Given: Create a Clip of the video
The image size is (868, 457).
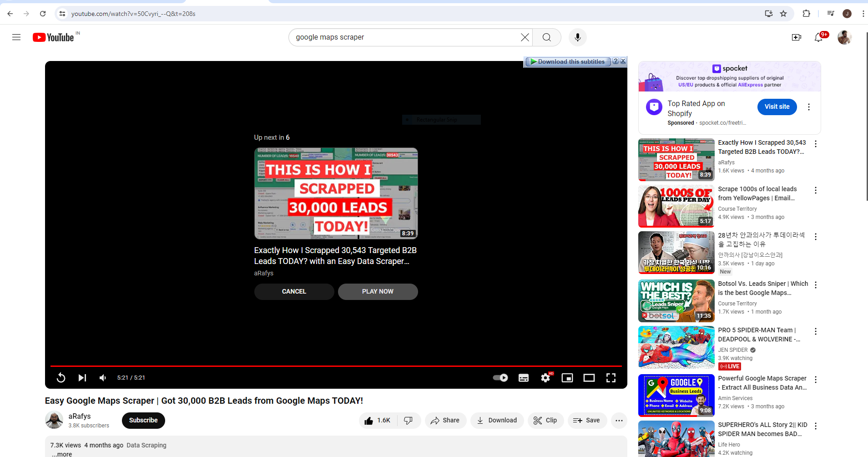Looking at the screenshot, I should [x=545, y=421].
